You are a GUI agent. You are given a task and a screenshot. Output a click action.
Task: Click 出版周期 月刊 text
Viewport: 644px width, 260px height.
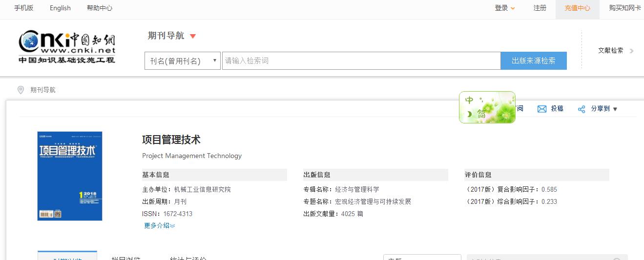[x=164, y=201]
